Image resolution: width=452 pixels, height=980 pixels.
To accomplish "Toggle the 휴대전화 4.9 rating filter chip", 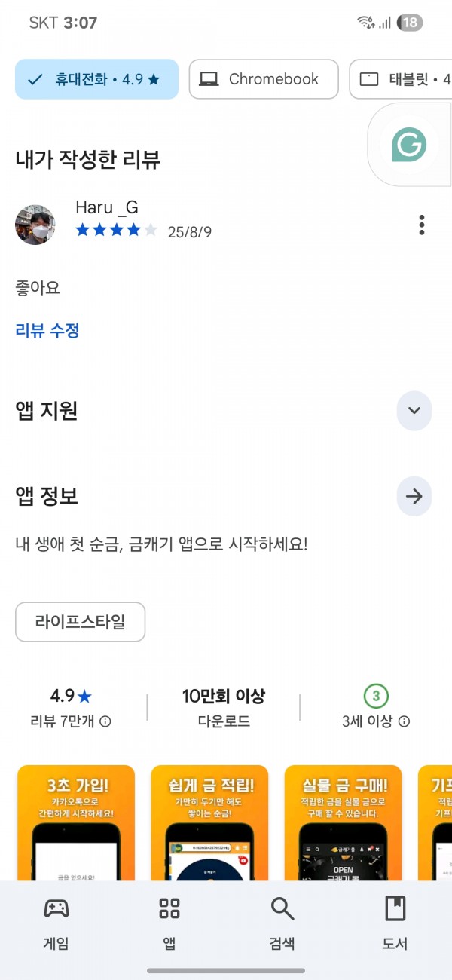I will point(97,79).
